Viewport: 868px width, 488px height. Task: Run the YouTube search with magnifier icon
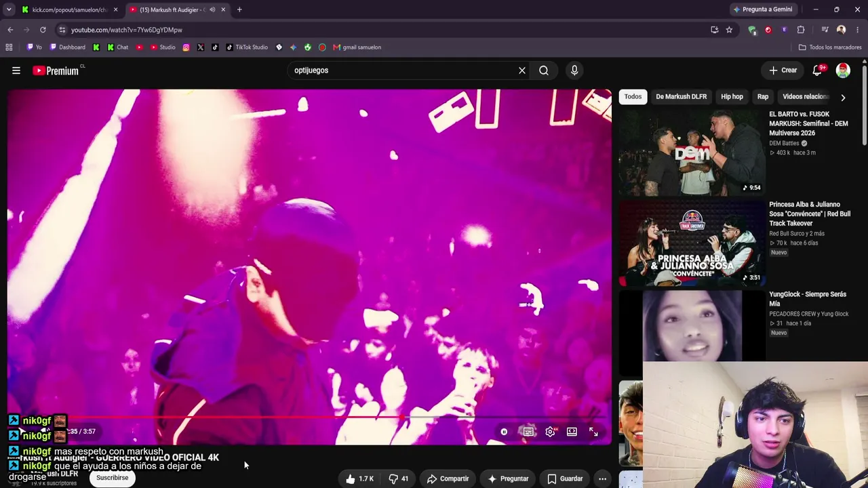coord(544,70)
